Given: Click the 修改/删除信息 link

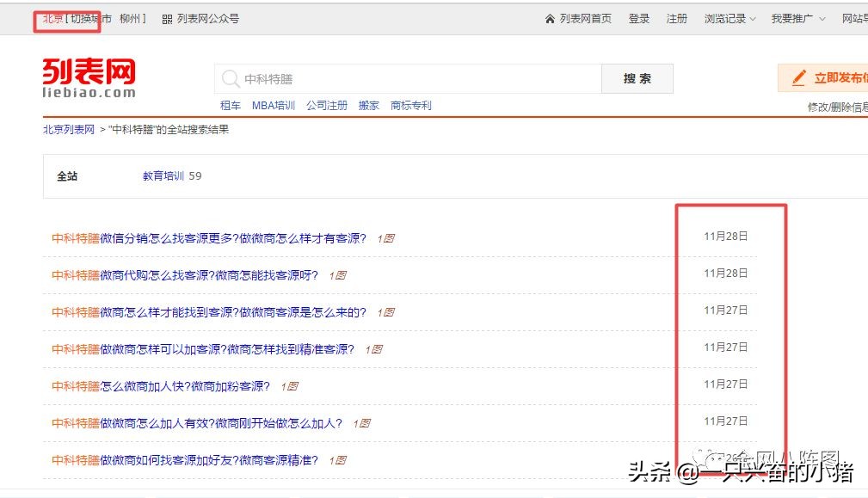Looking at the screenshot, I should pos(838,108).
